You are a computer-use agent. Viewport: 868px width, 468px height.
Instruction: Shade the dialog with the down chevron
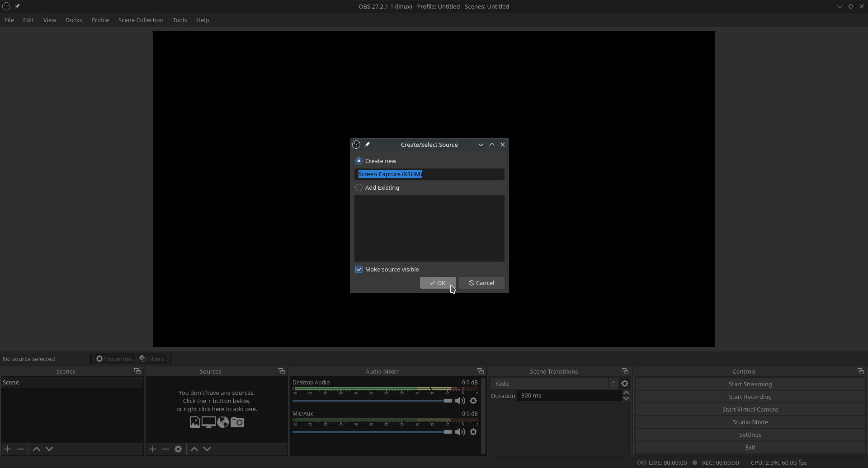(x=481, y=145)
